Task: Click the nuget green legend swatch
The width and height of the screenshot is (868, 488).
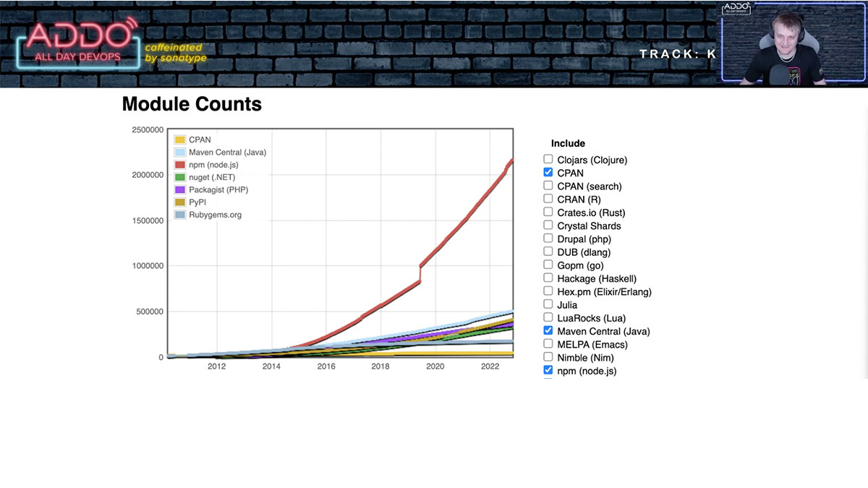Action: 180,177
